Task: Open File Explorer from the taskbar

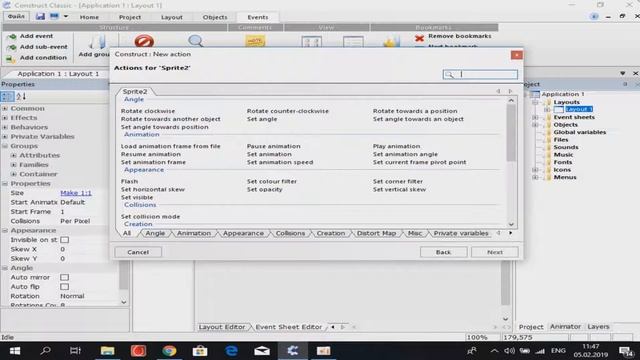Action: point(107,351)
